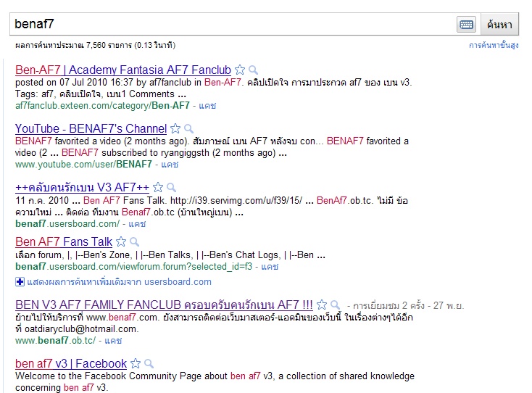
Task: Open the Ben AF7 Fans Talk result
Action: (x=64, y=241)
